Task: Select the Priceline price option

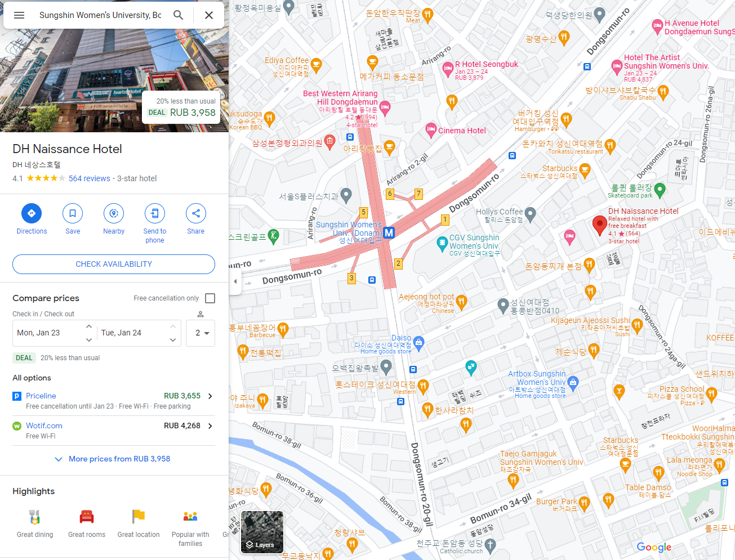Action: tap(114, 401)
